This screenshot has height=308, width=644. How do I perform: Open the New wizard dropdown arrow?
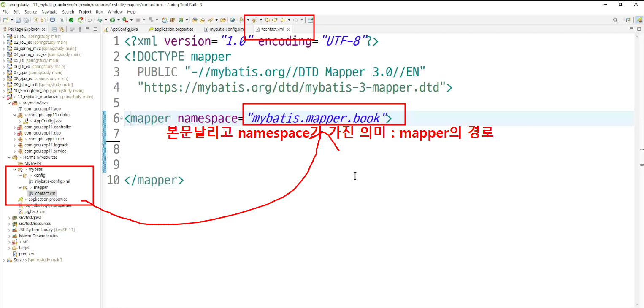[11, 20]
